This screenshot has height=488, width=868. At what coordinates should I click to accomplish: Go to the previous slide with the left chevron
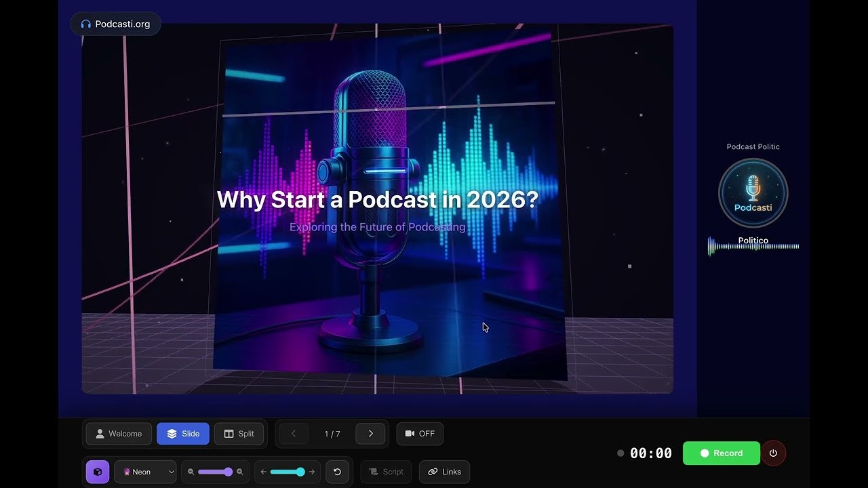(x=293, y=434)
